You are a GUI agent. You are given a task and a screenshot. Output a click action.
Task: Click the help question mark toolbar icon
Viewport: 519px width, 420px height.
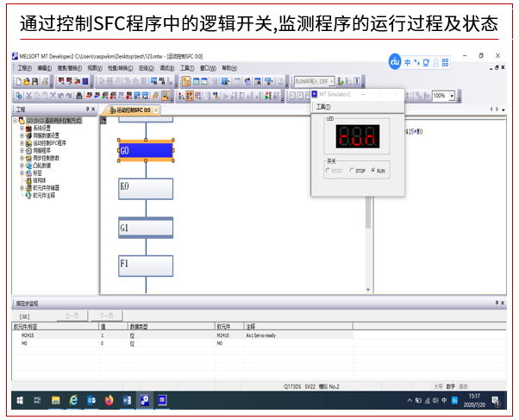click(280, 81)
